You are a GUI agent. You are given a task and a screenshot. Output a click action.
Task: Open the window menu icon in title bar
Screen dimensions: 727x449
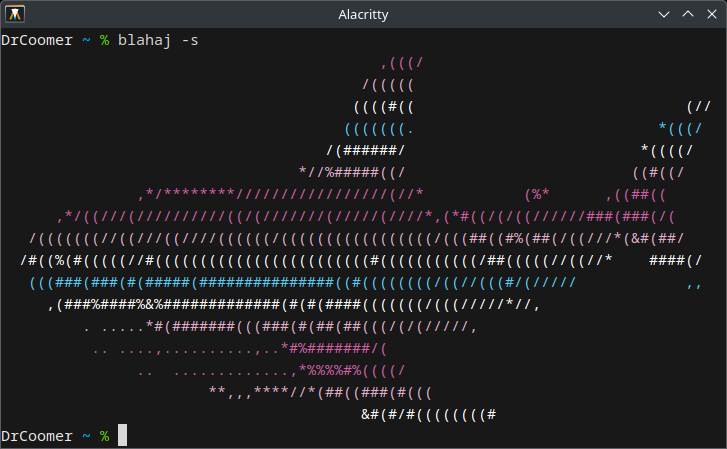click(x=14, y=14)
